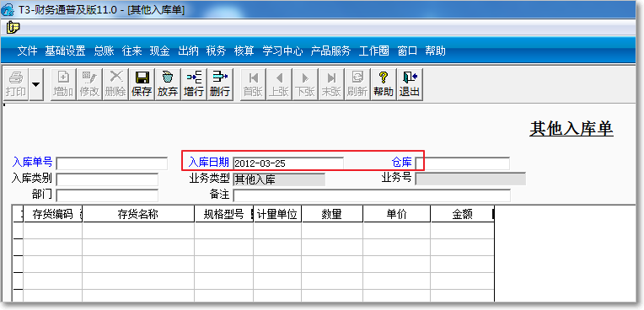Discard changes with 放弃 icon
The image size is (644, 310).
coord(168,83)
